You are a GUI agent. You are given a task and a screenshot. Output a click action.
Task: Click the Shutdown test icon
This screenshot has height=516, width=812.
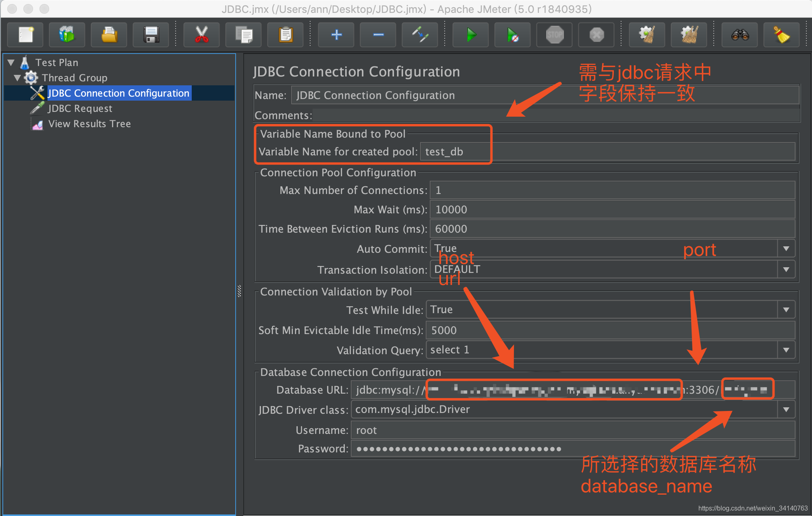(x=597, y=35)
